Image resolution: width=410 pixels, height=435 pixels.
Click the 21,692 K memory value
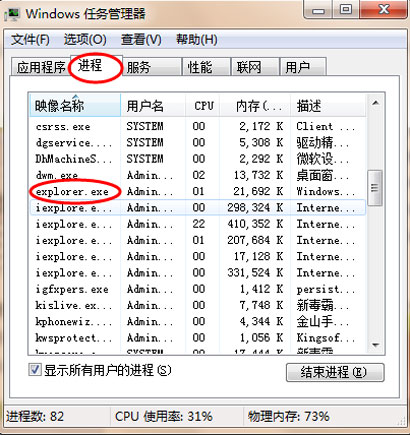[x=258, y=191]
